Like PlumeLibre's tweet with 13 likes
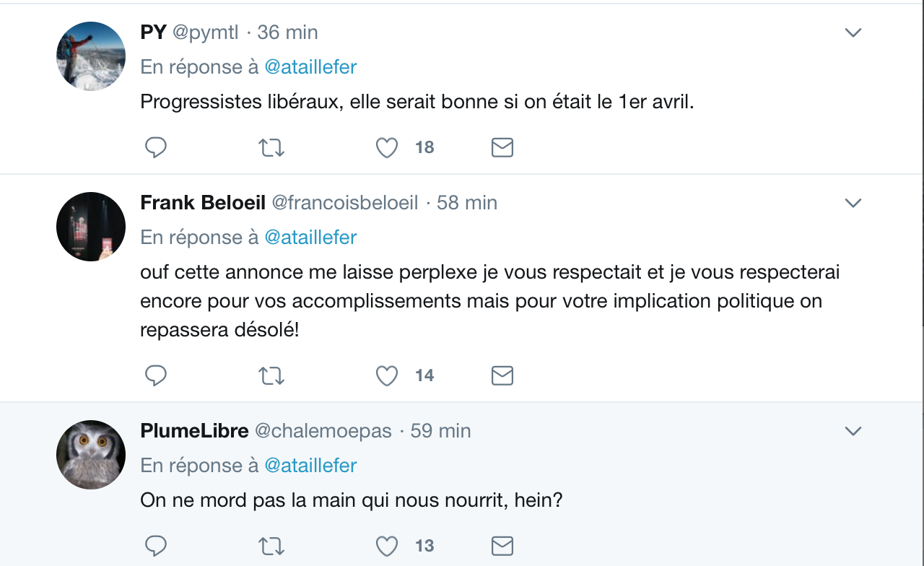 click(x=387, y=547)
